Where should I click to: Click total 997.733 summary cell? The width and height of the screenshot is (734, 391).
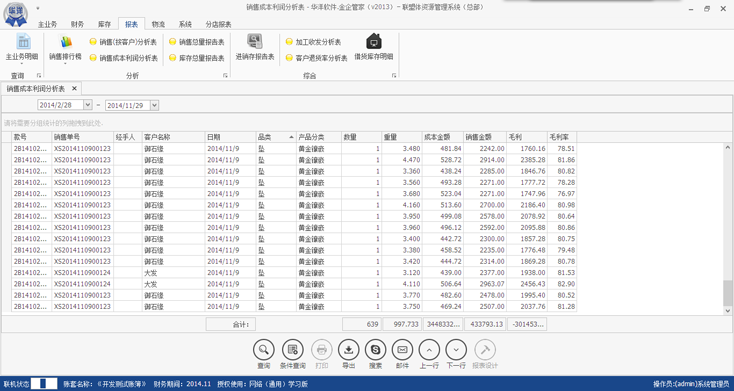(x=402, y=324)
